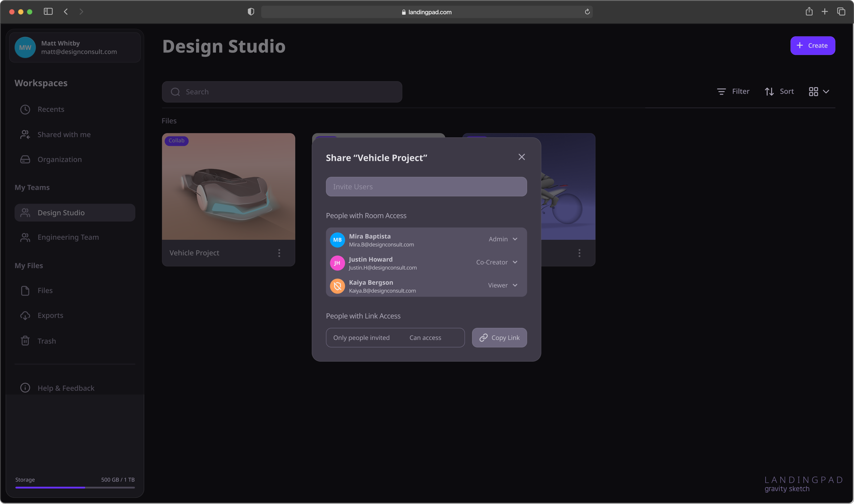Viewport: 854px width, 504px height.
Task: Select the Only people invited option
Action: pos(361,338)
